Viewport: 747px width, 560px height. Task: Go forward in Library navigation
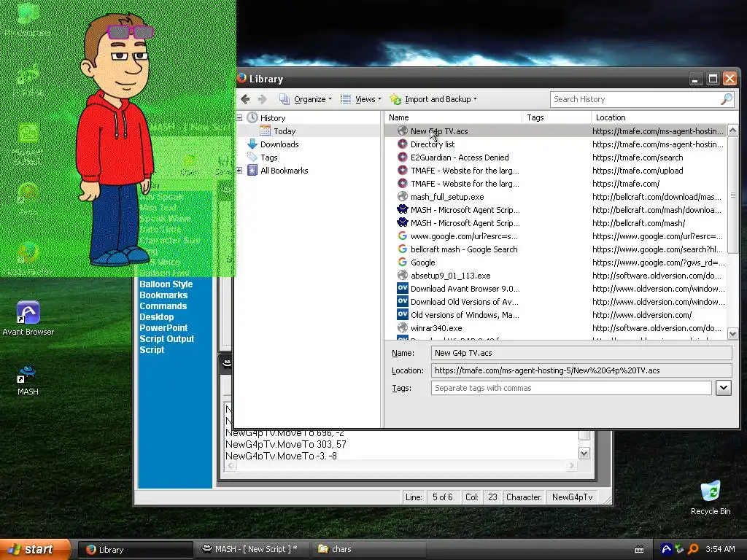[262, 99]
